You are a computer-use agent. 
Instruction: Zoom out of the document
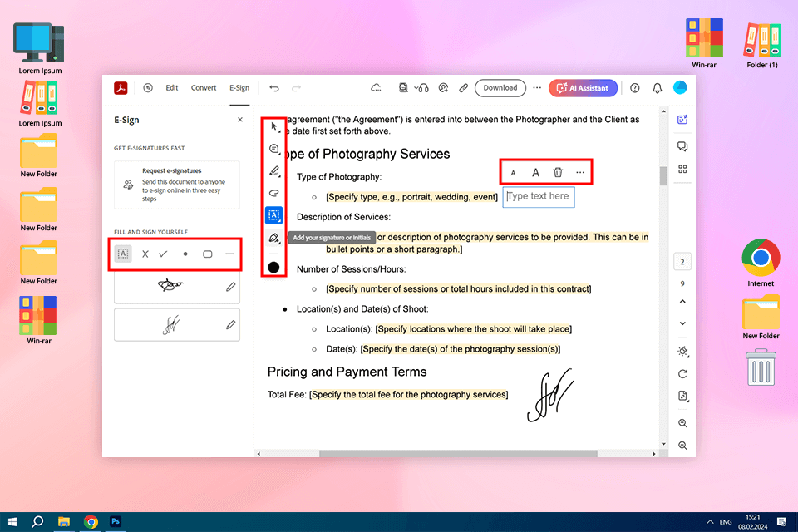click(x=683, y=446)
